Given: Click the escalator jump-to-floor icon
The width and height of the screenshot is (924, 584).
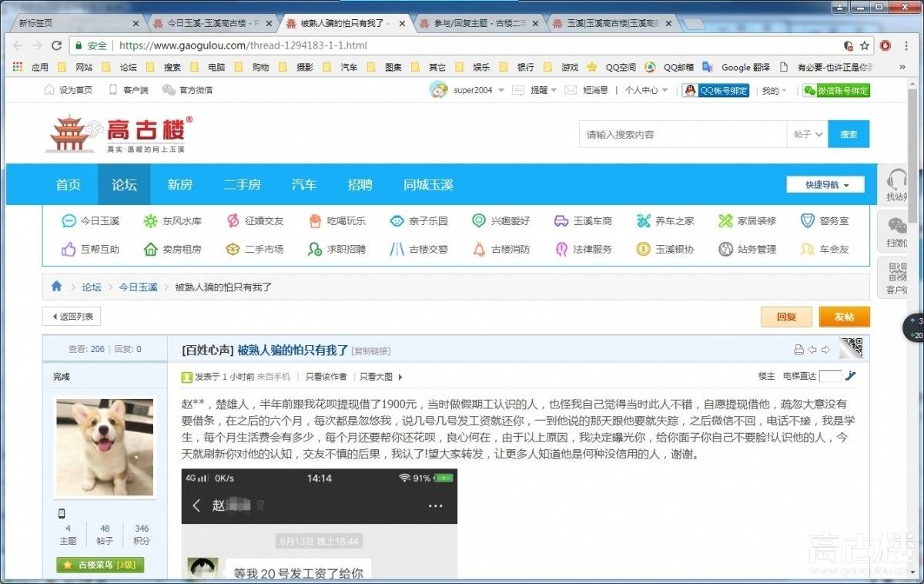Looking at the screenshot, I should coord(850,376).
